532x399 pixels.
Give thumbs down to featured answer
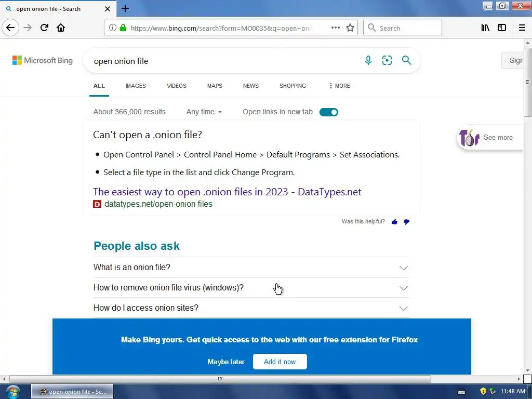pos(406,222)
